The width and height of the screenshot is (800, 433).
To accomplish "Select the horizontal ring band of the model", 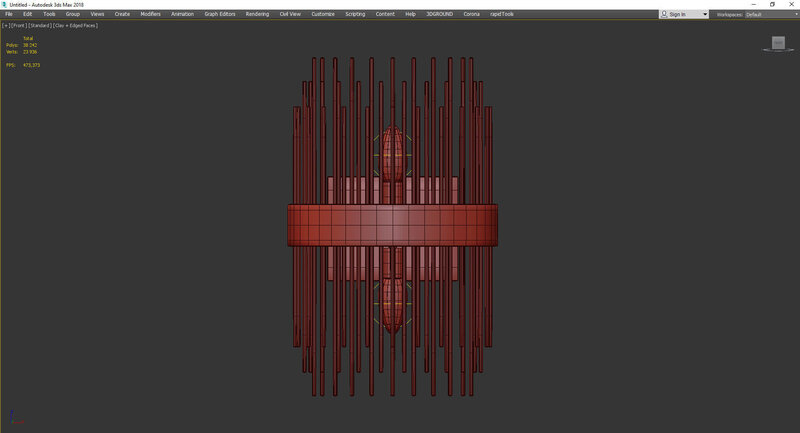I will click(x=393, y=225).
